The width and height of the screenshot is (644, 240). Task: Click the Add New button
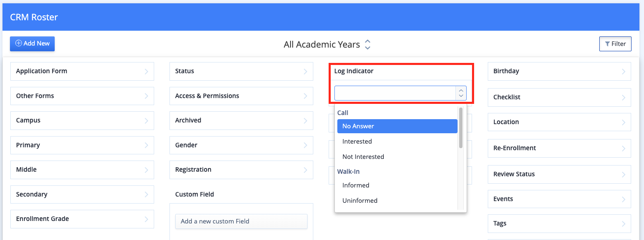point(32,43)
